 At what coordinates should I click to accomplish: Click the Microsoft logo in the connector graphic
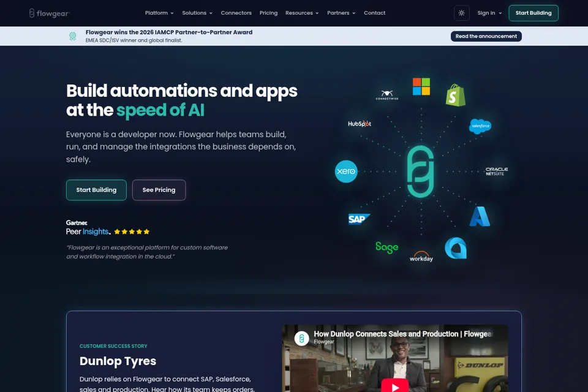(421, 86)
